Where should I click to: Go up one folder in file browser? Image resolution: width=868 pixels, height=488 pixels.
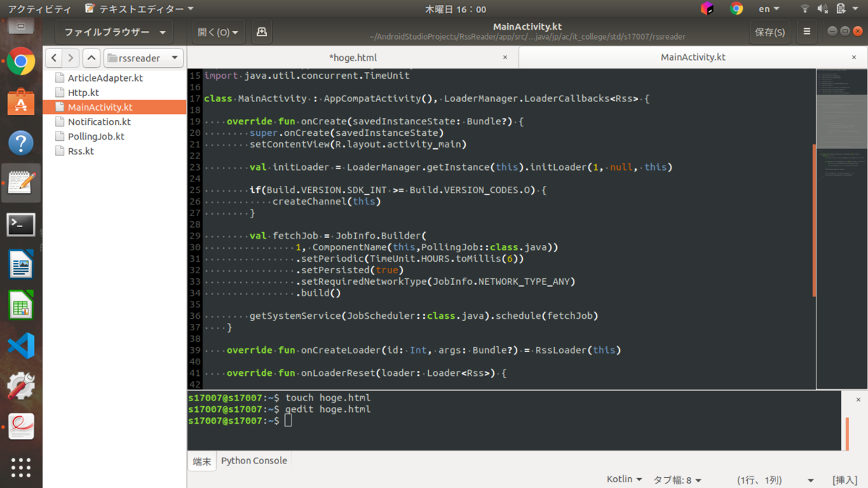click(x=91, y=58)
